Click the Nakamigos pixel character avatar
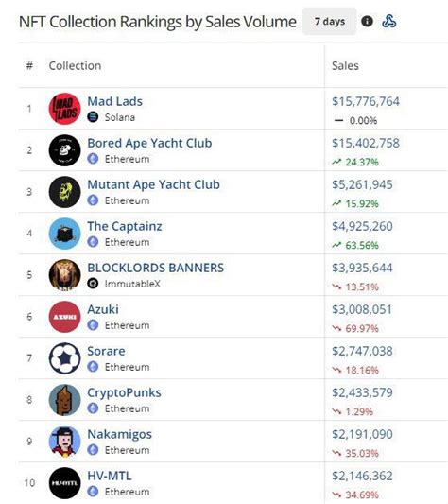The height and width of the screenshot is (504, 448). pyautogui.click(x=64, y=442)
